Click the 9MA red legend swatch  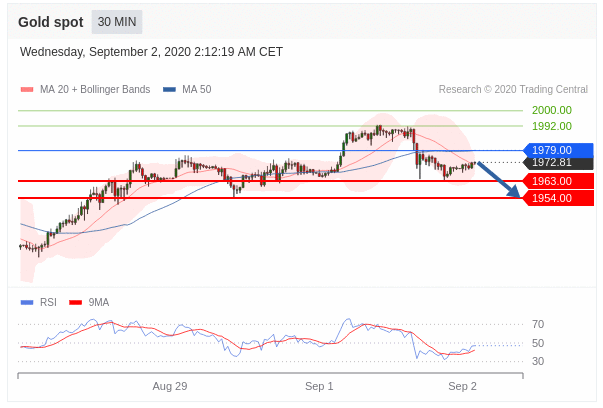pos(75,303)
